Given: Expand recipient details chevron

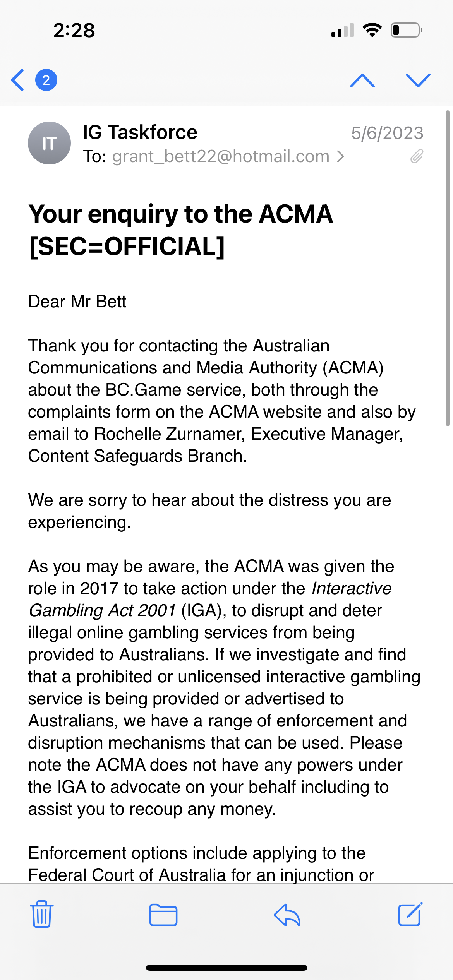Looking at the screenshot, I should (340, 156).
